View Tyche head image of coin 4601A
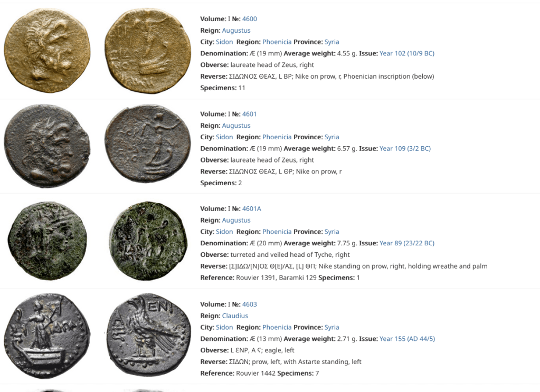This screenshot has width=540, height=392. 47,241
